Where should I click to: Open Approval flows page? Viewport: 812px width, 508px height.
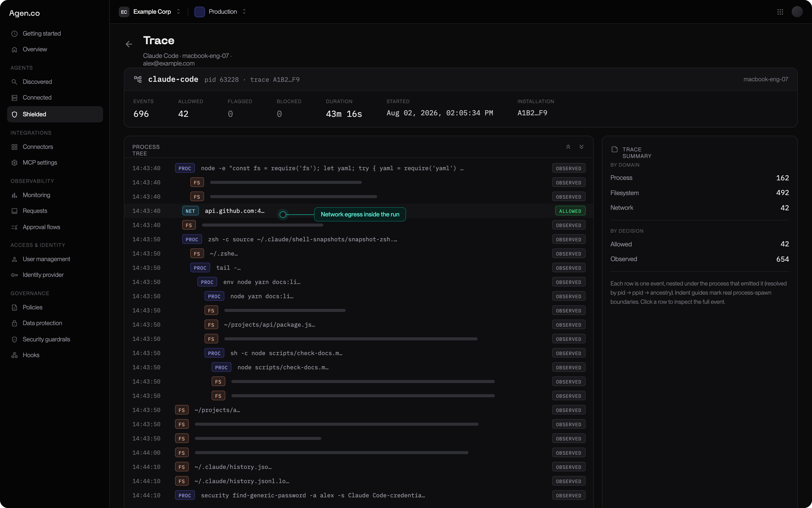42,227
